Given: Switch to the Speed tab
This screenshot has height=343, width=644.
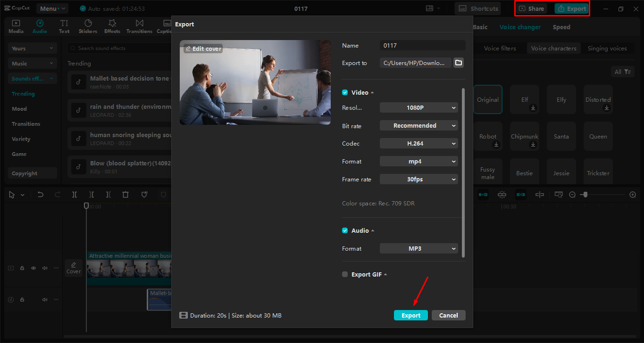Looking at the screenshot, I should [561, 27].
